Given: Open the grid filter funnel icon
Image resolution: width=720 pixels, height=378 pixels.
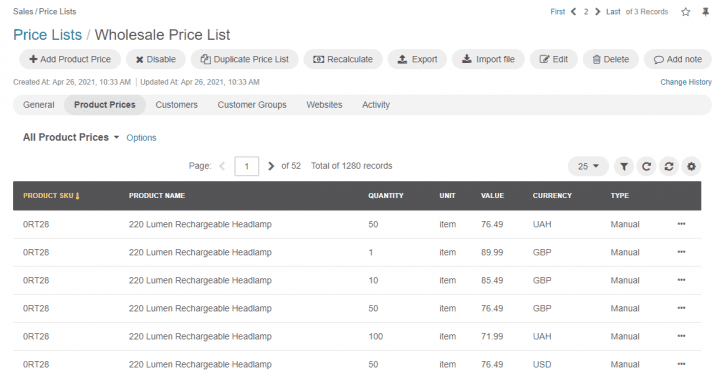Looking at the screenshot, I should click(x=624, y=166).
